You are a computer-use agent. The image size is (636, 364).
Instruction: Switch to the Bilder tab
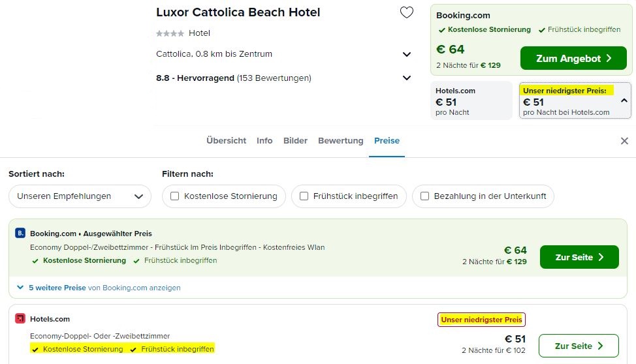(x=295, y=141)
